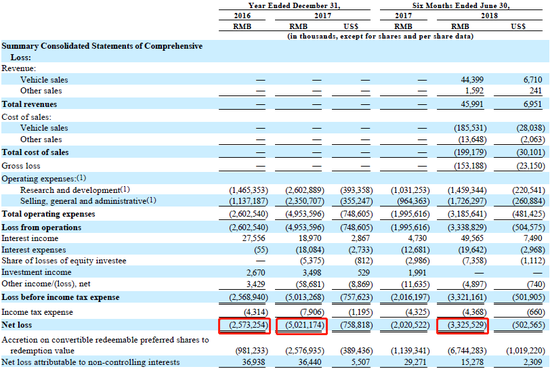The height and width of the screenshot is (369, 550).
Task: Click the 2016 Net loss value (2,573,254)
Action: [x=248, y=325]
